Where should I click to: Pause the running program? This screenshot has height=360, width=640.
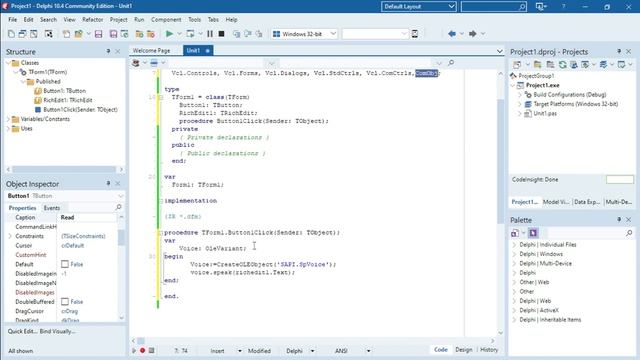210,34
